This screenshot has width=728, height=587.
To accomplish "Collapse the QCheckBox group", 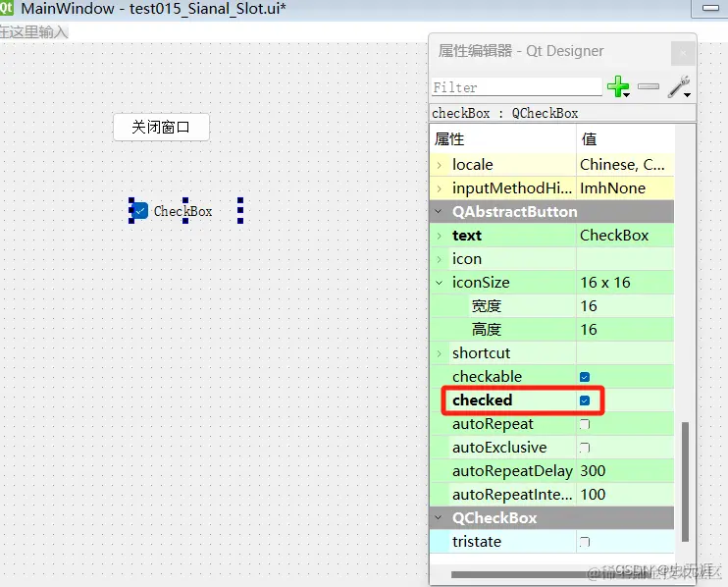I will click(x=439, y=518).
